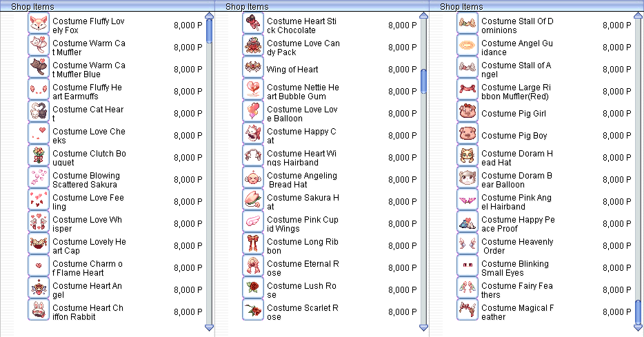Pick the Costume Lovely Heart Cap icon
Viewport: 644px width, 337px height.
[39, 244]
